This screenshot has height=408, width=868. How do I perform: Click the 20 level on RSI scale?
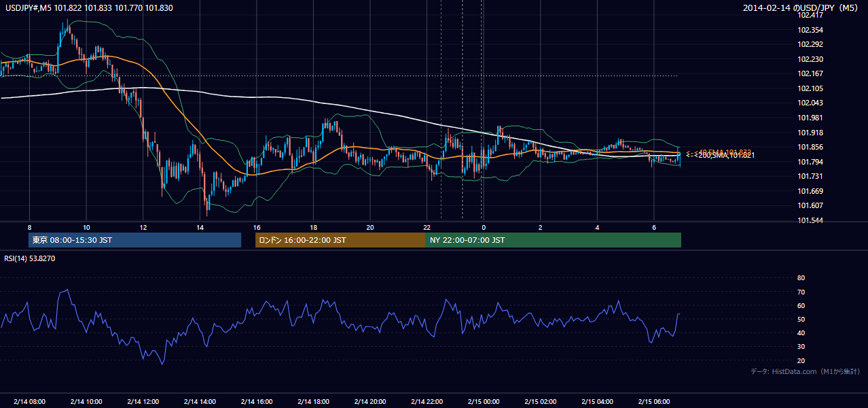point(801,360)
